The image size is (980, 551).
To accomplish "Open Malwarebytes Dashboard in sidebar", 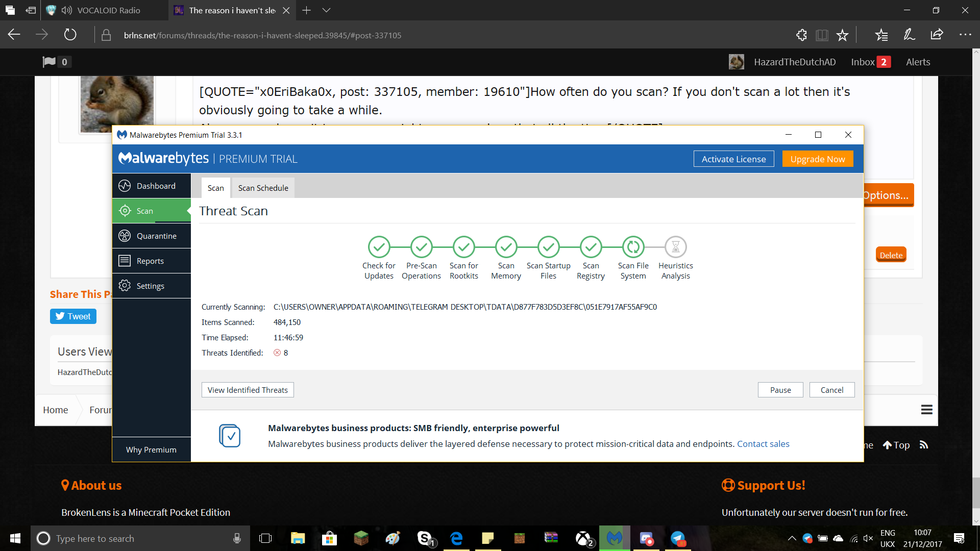I will pos(152,186).
